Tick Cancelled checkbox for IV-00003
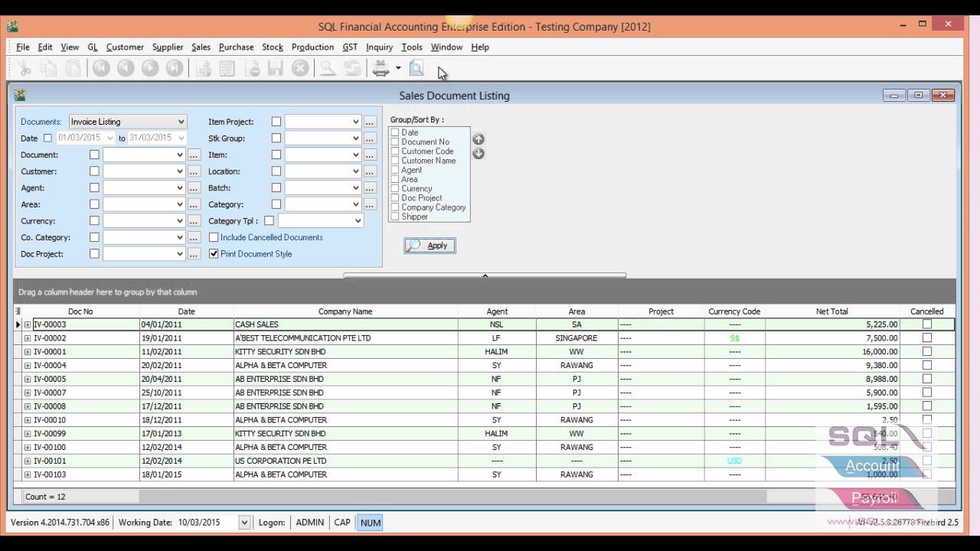The image size is (980, 551). pos(927,324)
